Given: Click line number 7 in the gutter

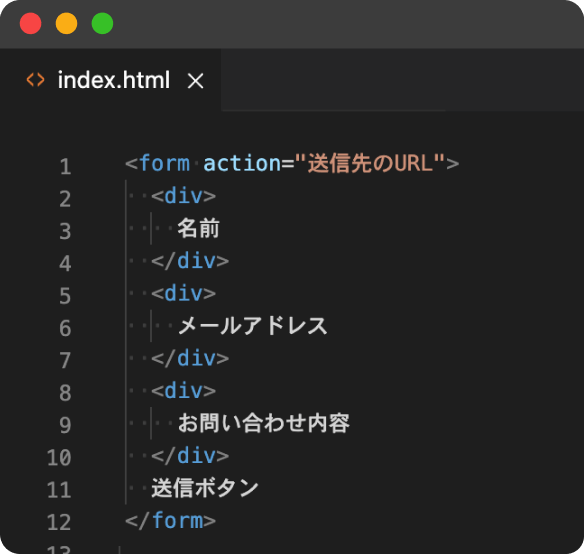Looking at the screenshot, I should pos(65,361).
